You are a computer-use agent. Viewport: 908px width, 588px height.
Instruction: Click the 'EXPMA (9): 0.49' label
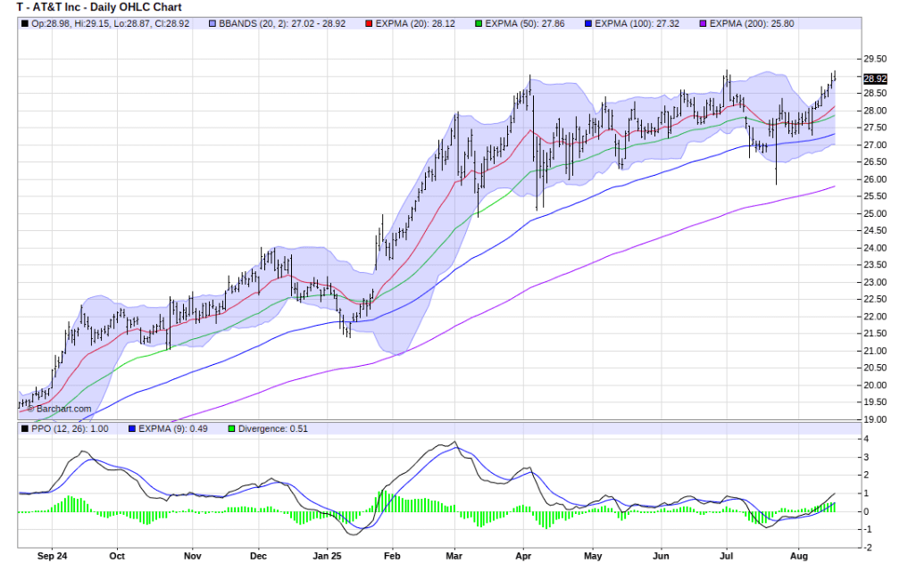click(173, 429)
